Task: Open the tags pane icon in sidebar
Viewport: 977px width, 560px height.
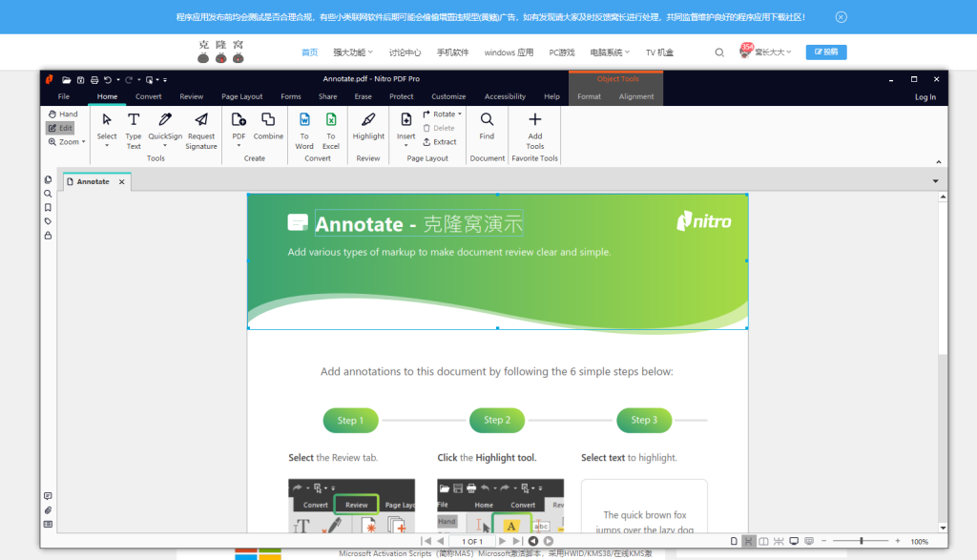Action: [x=48, y=221]
